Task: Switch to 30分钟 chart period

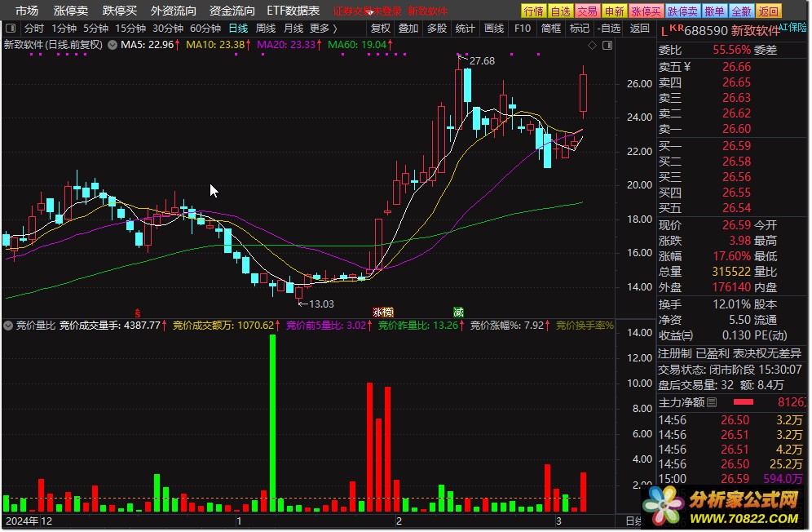Action: 168,28
